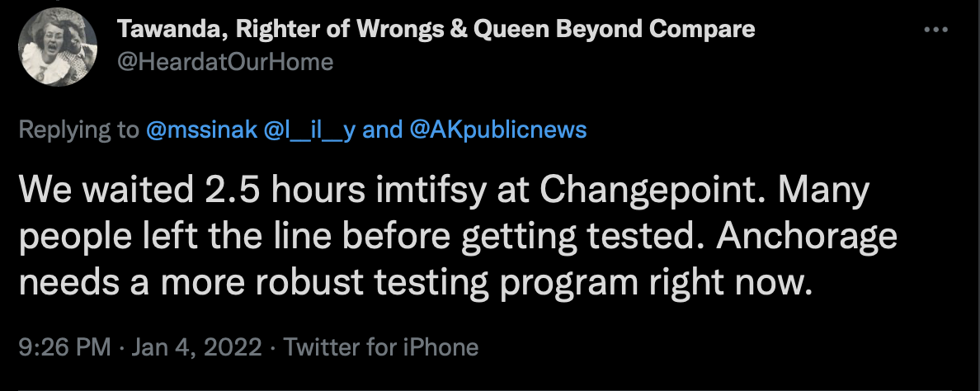
Task: Visit the @HeardatOurHome handle profile
Action: (225, 62)
